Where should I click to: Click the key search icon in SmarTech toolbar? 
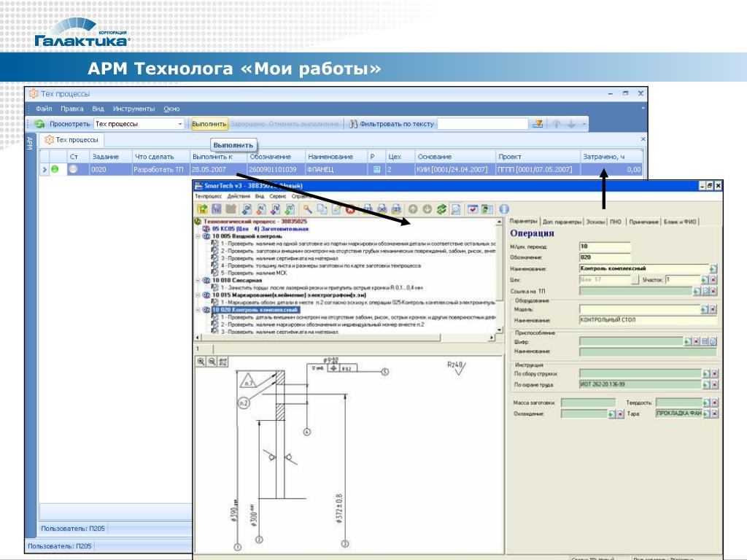click(308, 209)
